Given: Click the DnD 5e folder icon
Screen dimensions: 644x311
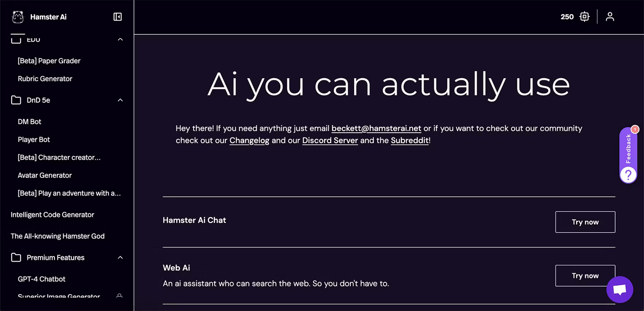Looking at the screenshot, I should tap(16, 100).
